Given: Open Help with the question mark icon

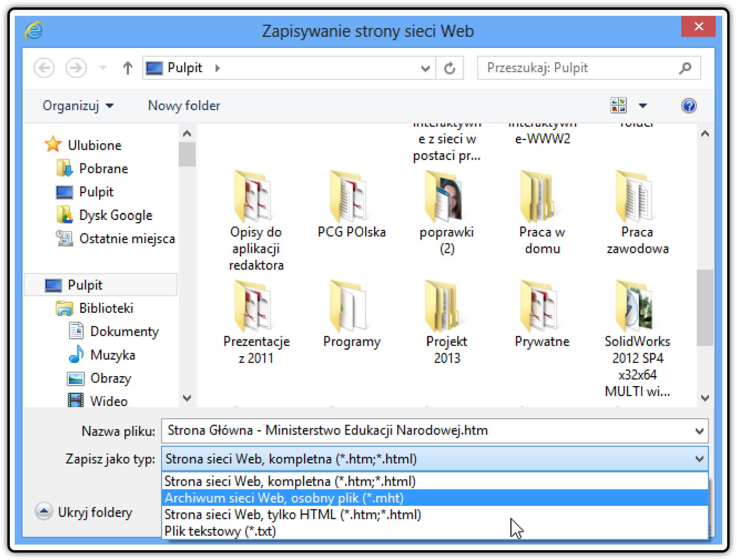Looking at the screenshot, I should point(689,106).
